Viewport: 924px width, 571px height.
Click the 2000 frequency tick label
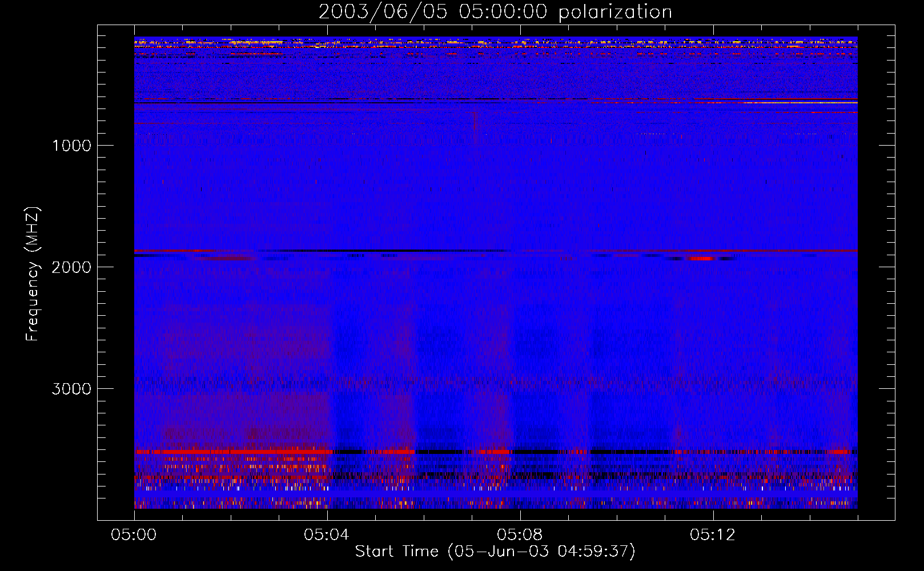pos(71,267)
